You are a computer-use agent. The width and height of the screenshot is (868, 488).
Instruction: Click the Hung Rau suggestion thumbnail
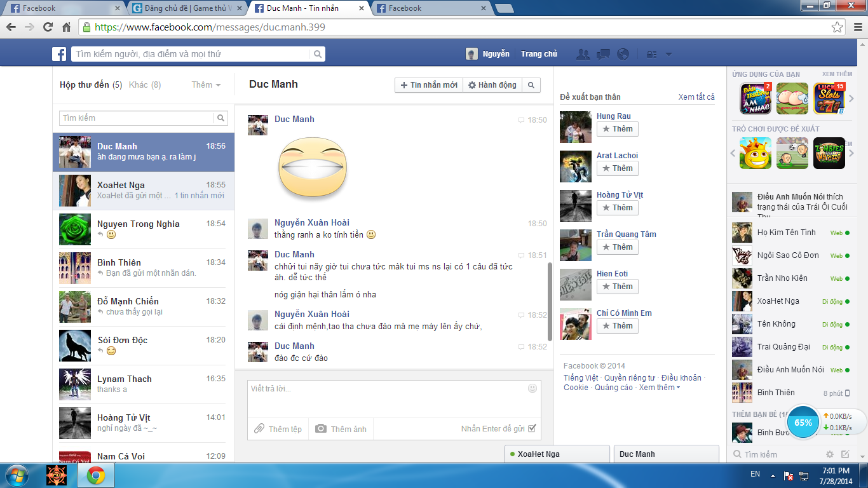[x=576, y=127]
